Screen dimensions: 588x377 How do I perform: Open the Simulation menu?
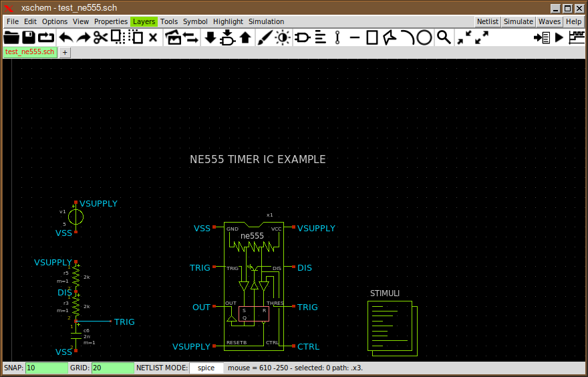266,21
